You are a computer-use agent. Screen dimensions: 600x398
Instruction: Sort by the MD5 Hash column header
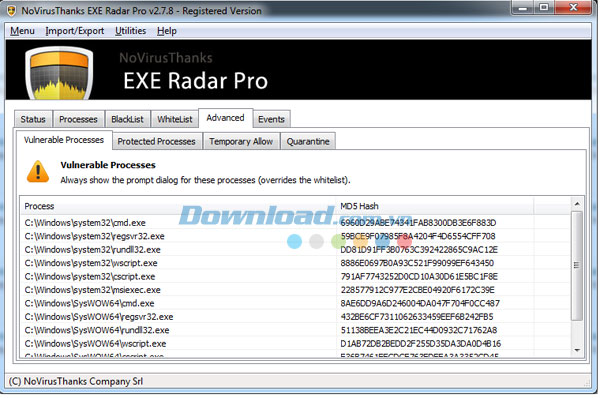click(x=435, y=206)
